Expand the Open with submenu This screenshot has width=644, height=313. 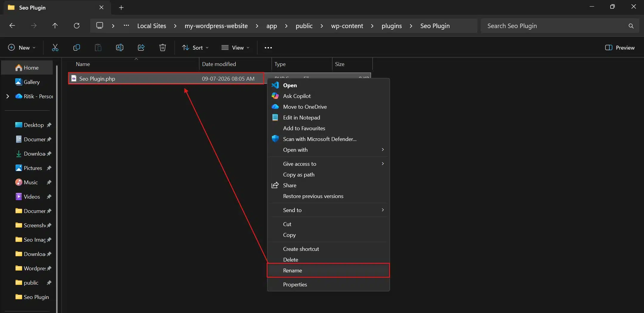click(x=328, y=150)
